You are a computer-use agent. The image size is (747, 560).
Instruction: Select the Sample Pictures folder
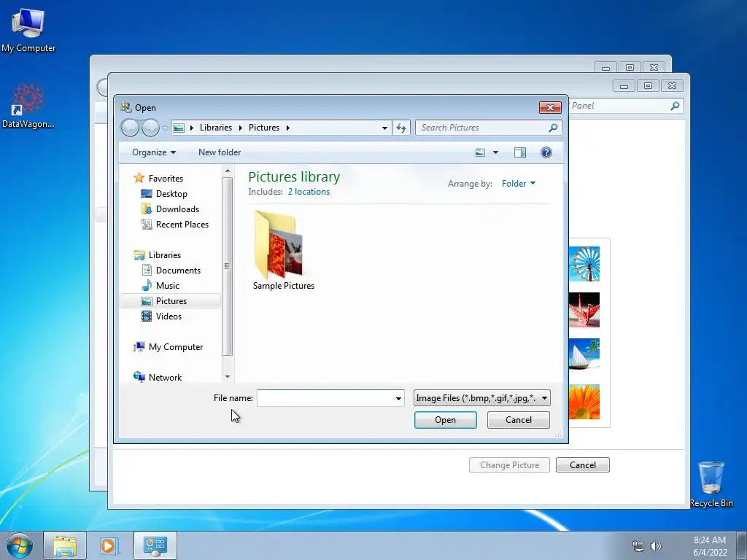pyautogui.click(x=284, y=251)
